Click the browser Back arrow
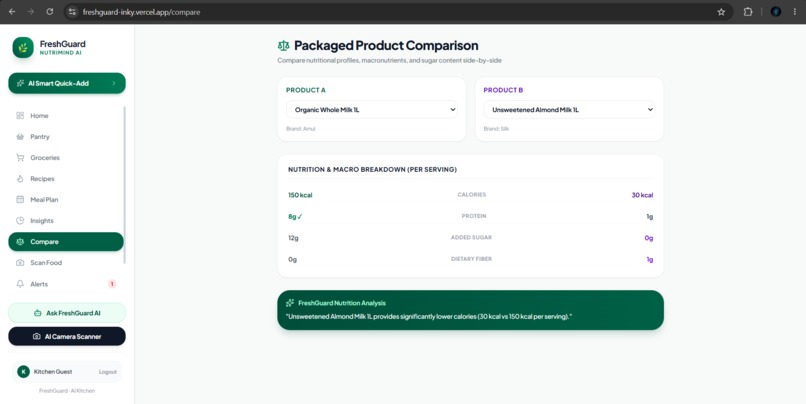The height and width of the screenshot is (404, 806). tap(12, 12)
